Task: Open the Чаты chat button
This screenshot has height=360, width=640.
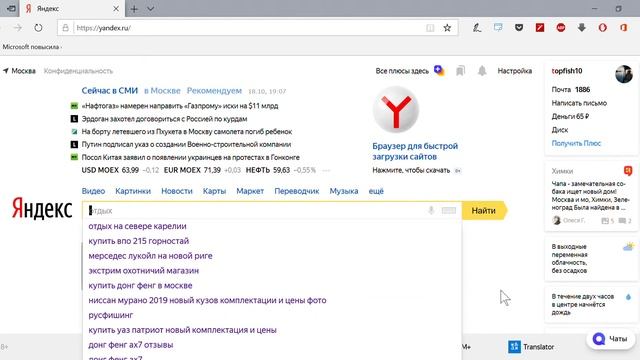Action: [x=611, y=339]
